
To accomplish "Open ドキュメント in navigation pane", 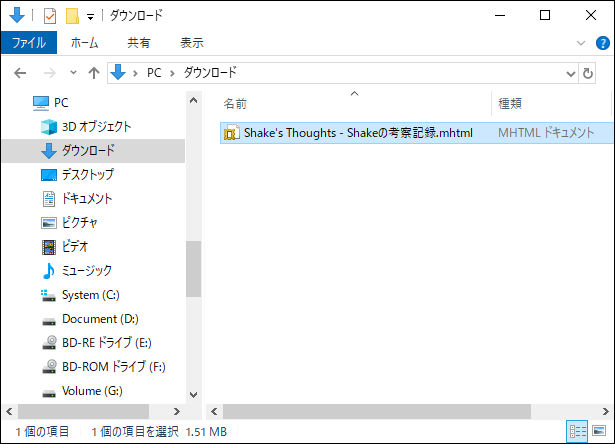I will tap(87, 198).
